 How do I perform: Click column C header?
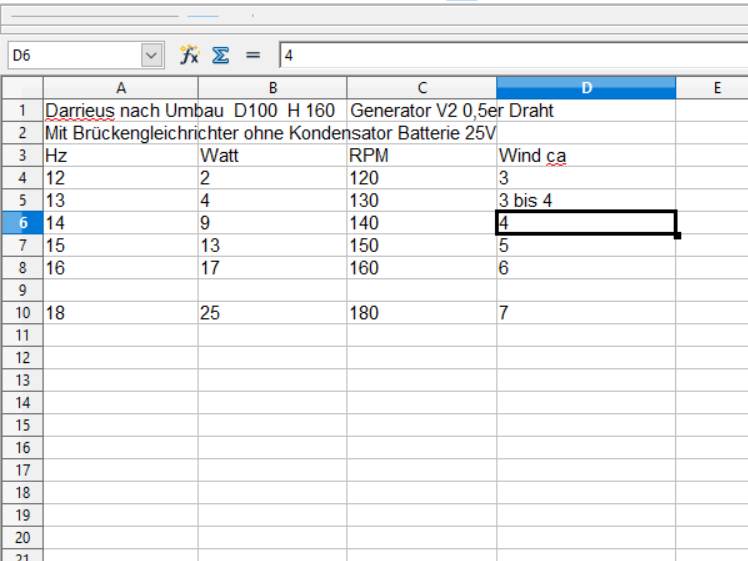(x=421, y=88)
